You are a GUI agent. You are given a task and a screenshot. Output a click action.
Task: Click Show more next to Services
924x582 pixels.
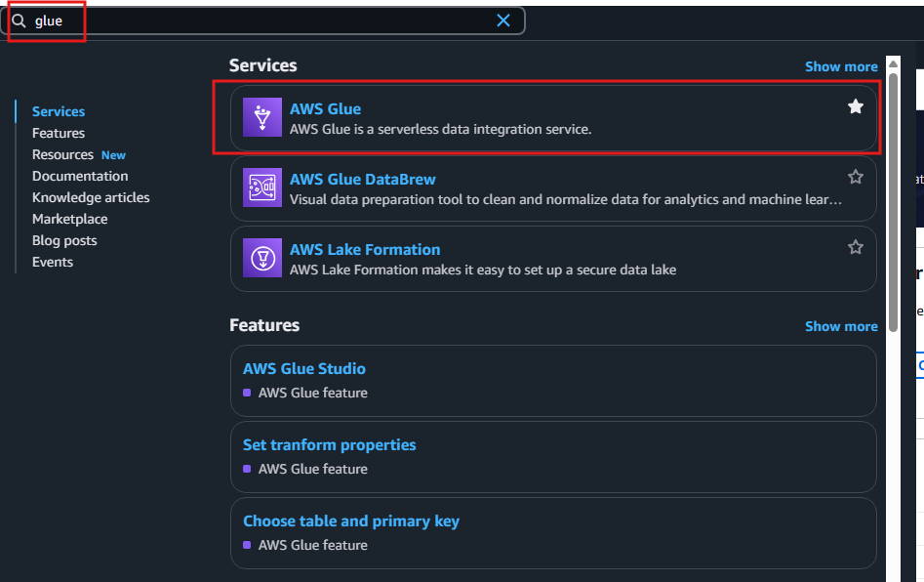841,66
